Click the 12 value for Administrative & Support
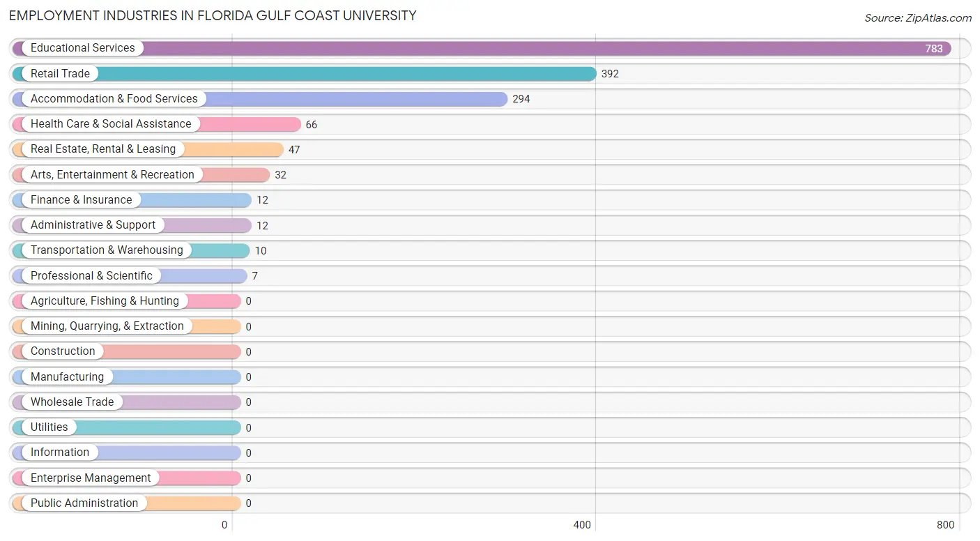The height and width of the screenshot is (541, 980). [262, 225]
